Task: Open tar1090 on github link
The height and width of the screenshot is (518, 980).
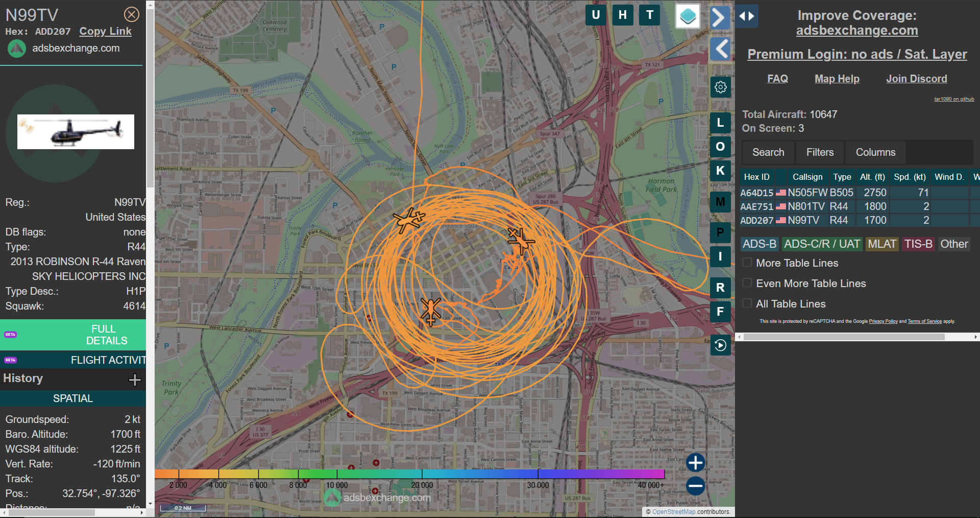Action: pos(954,99)
